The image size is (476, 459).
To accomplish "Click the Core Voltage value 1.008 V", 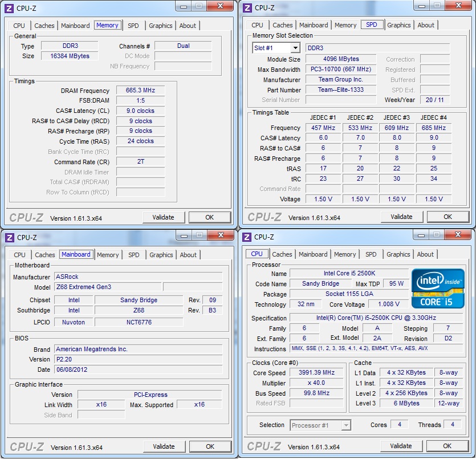I will click(x=389, y=304).
